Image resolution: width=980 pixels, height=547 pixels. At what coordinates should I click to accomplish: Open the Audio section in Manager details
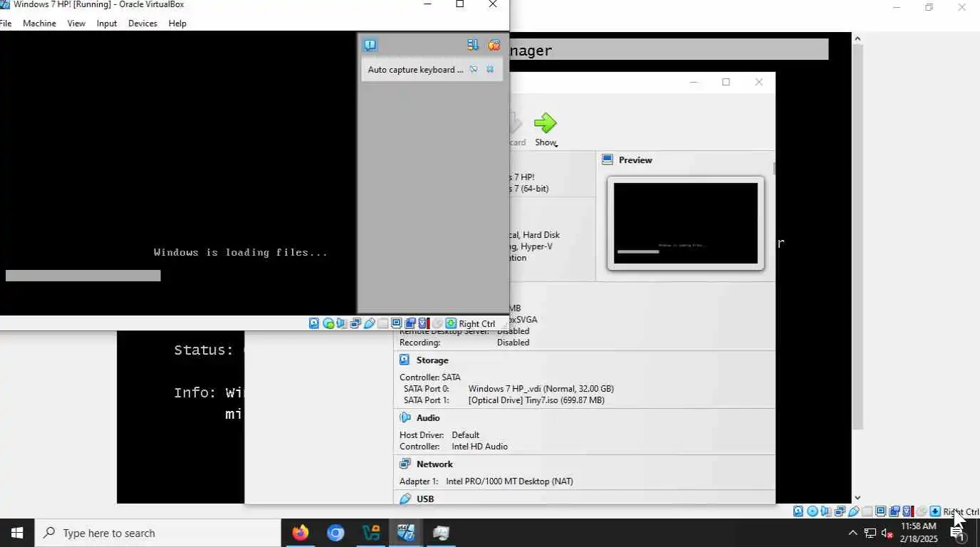coord(428,418)
